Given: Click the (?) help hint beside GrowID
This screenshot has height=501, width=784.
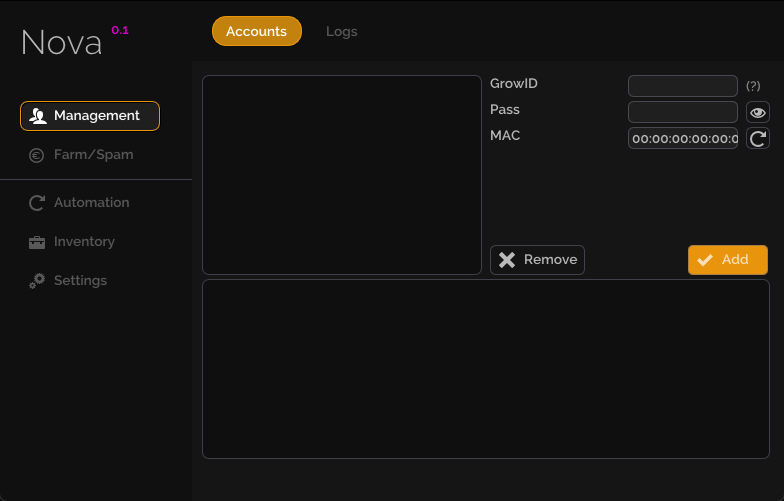Looking at the screenshot, I should click(x=753, y=86).
